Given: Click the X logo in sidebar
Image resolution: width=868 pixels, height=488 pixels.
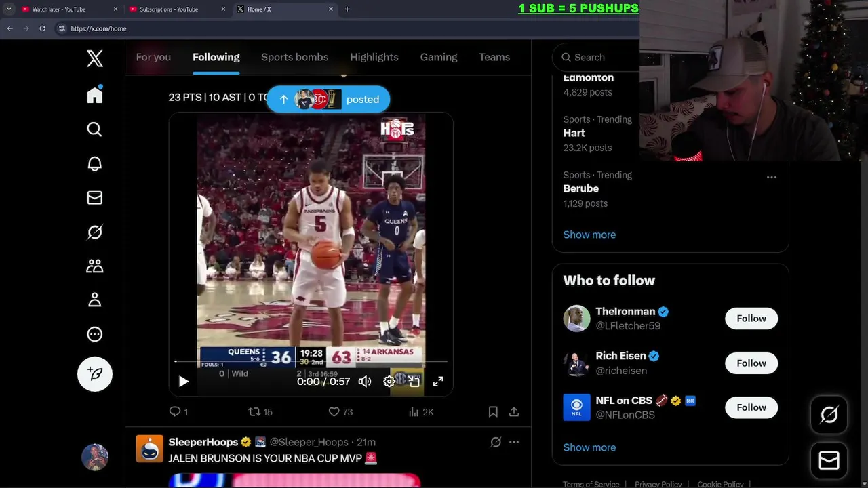Looking at the screenshot, I should [95, 59].
